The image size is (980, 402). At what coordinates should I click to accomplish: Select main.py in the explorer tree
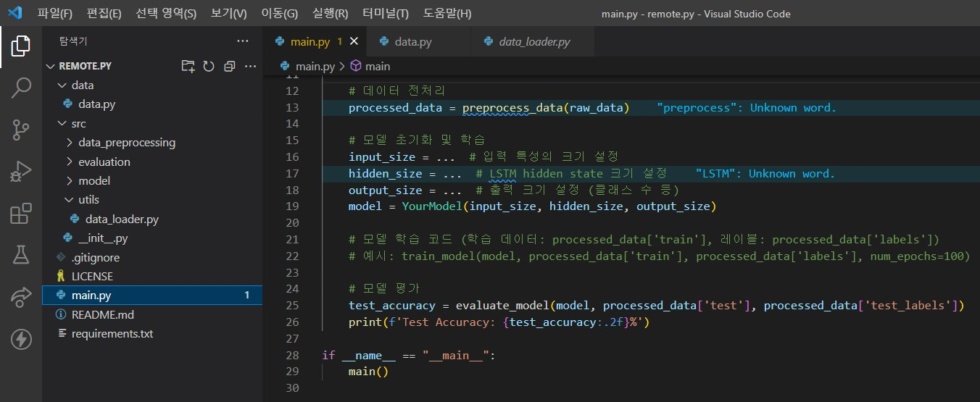pos(152,296)
